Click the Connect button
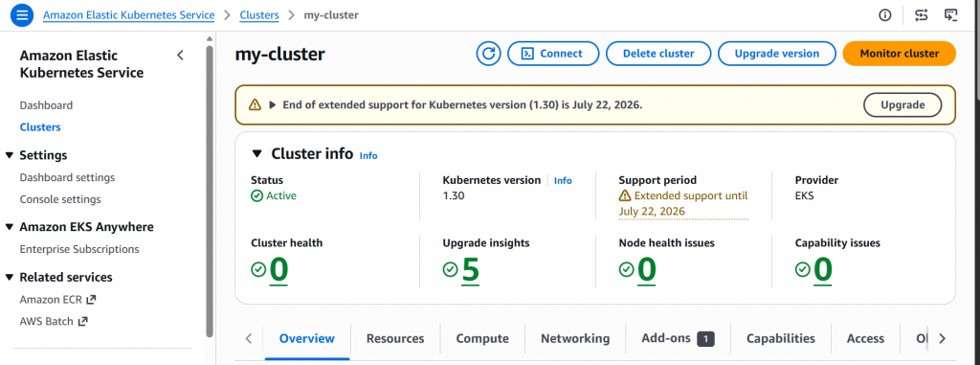The height and width of the screenshot is (365, 980). (x=553, y=54)
